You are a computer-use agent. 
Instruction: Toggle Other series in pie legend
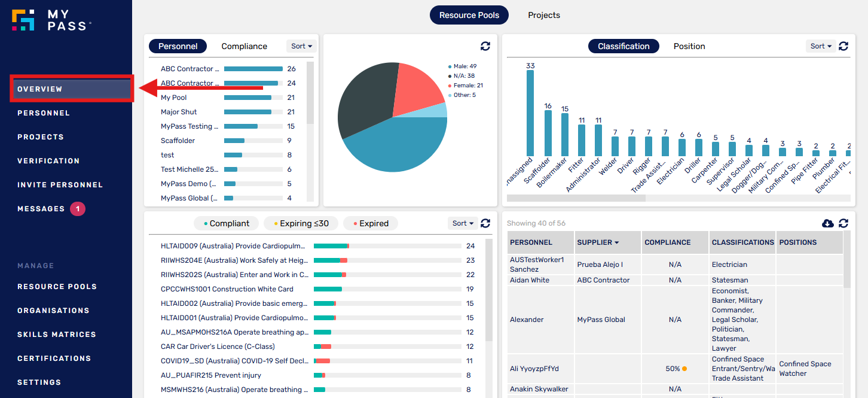(462, 95)
